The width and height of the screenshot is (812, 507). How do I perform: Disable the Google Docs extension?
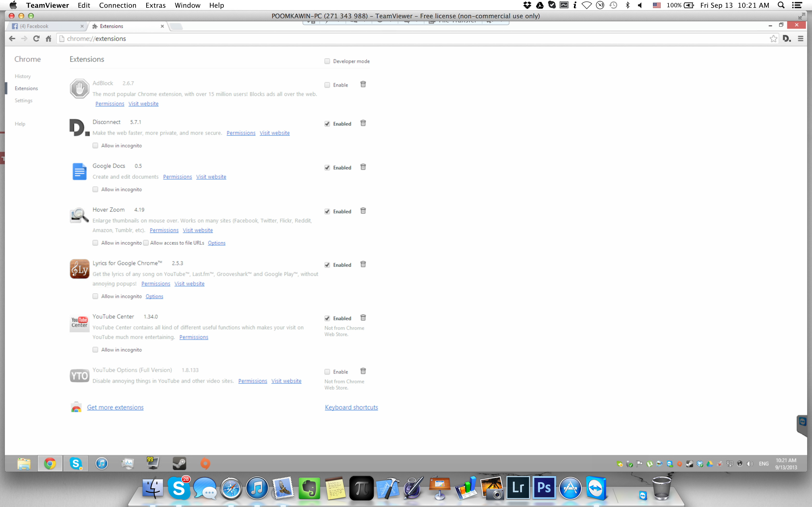327,168
